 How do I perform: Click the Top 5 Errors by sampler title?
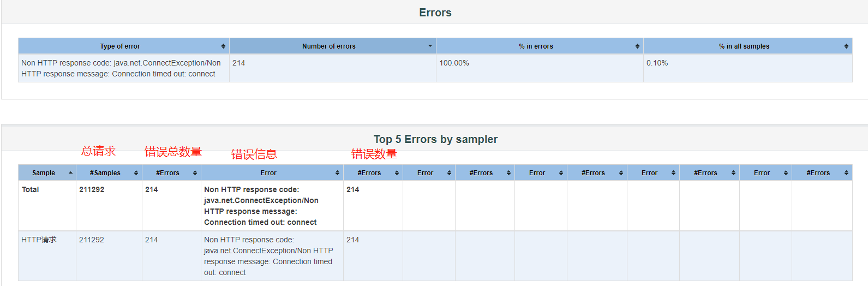click(435, 139)
